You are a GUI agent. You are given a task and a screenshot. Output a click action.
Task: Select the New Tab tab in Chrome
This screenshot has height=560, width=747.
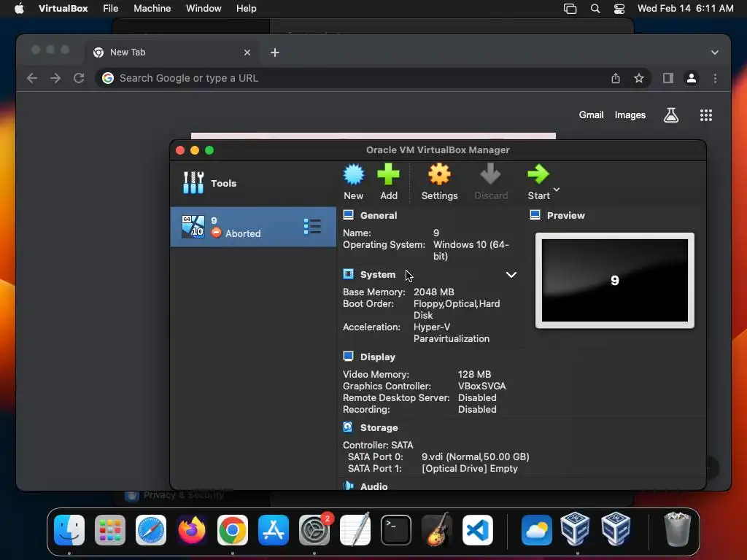(x=172, y=52)
